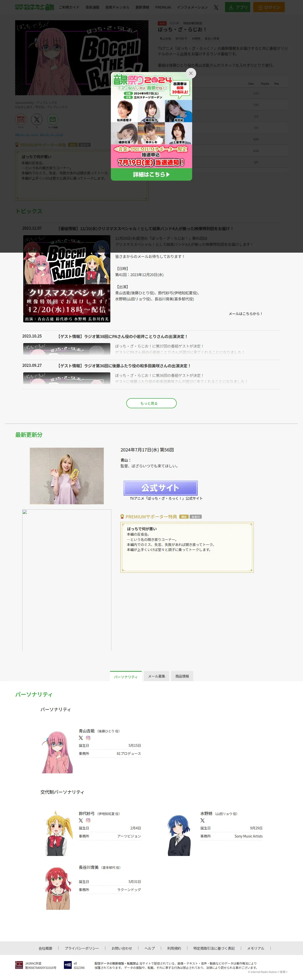Click the 長谷川育美 tag under the title
This screenshot has width=303, height=980.
[212, 38]
